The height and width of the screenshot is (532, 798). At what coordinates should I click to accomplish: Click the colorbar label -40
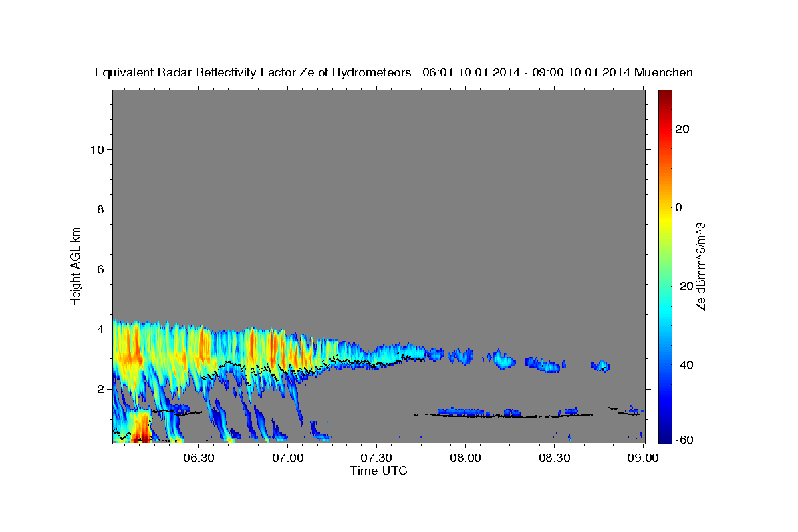click(684, 364)
